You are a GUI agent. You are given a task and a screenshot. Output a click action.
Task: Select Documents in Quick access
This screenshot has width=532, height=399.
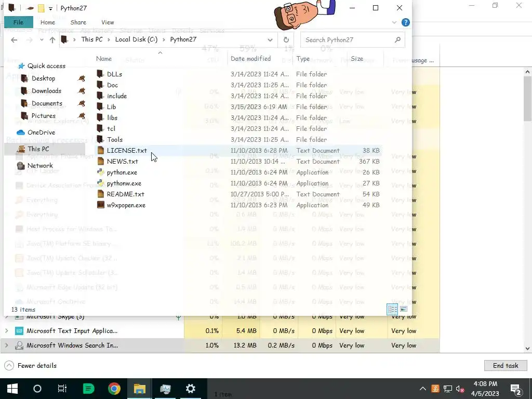[x=47, y=103]
